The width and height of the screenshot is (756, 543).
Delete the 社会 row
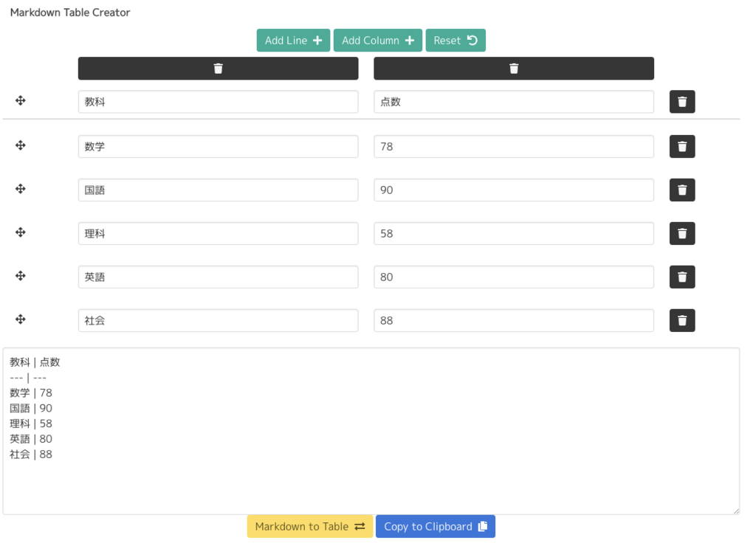pos(681,320)
